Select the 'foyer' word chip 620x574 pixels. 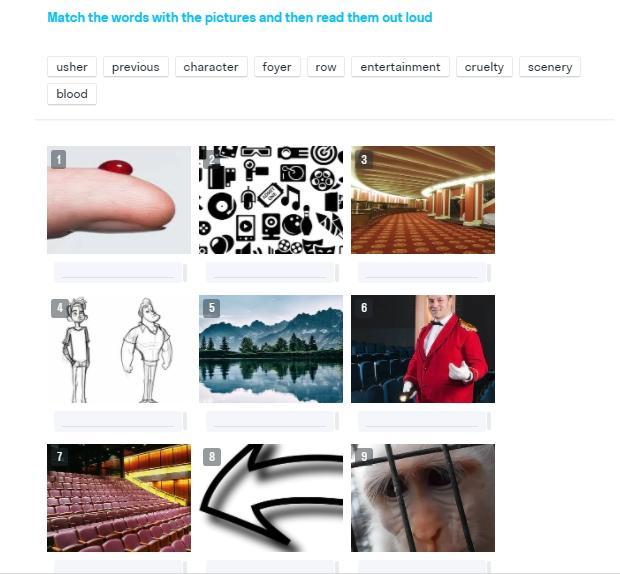pos(277,67)
